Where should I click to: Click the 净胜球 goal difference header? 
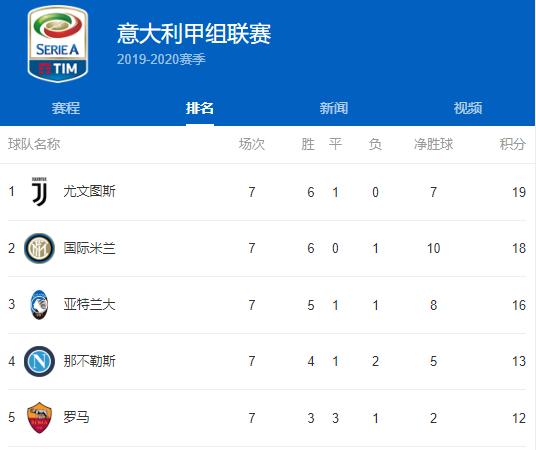pyautogui.click(x=433, y=144)
